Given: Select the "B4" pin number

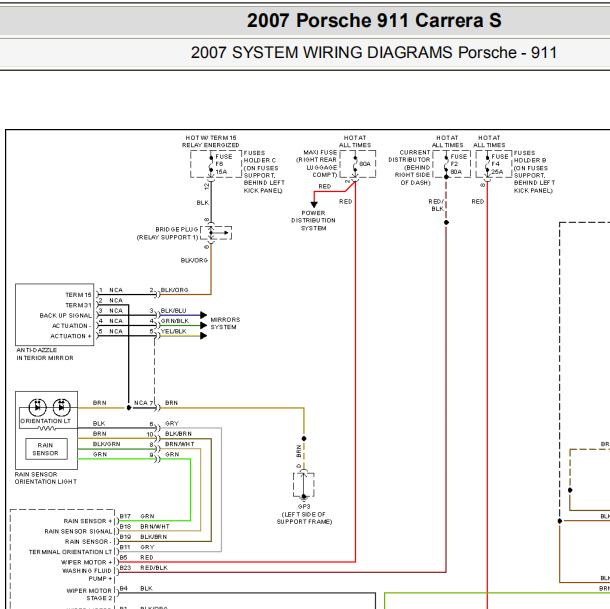Looking at the screenshot, I should (x=123, y=588).
